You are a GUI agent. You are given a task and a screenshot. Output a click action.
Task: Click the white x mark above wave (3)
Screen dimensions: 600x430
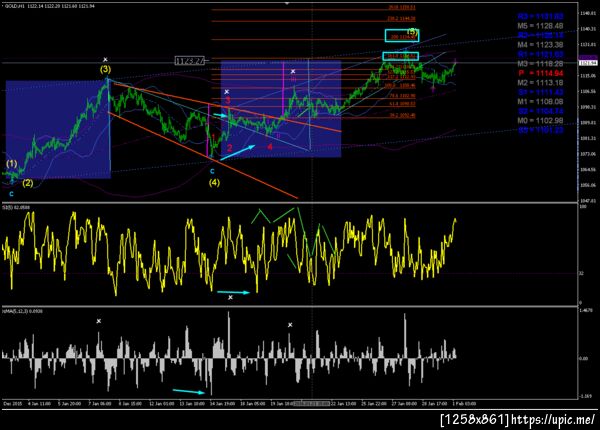tap(105, 60)
